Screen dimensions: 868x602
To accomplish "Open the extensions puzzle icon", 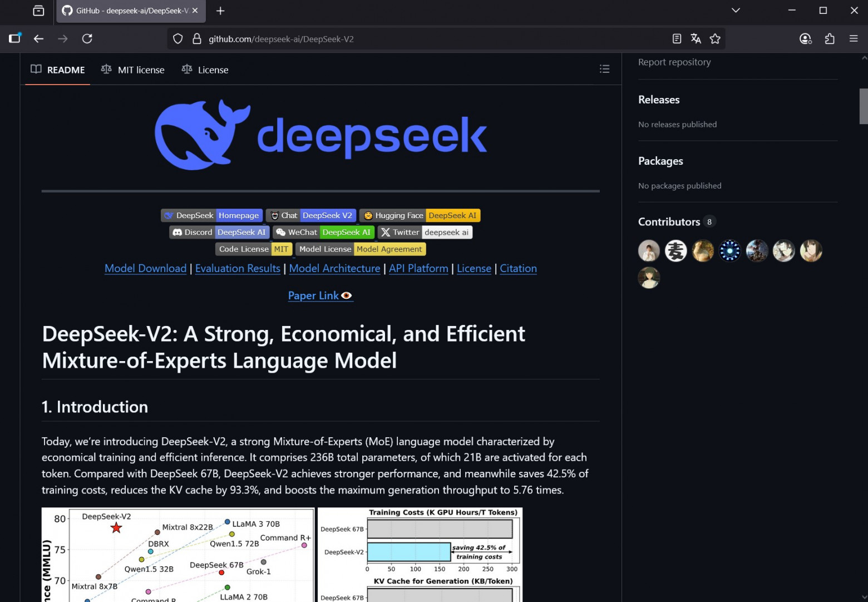I will coord(830,38).
